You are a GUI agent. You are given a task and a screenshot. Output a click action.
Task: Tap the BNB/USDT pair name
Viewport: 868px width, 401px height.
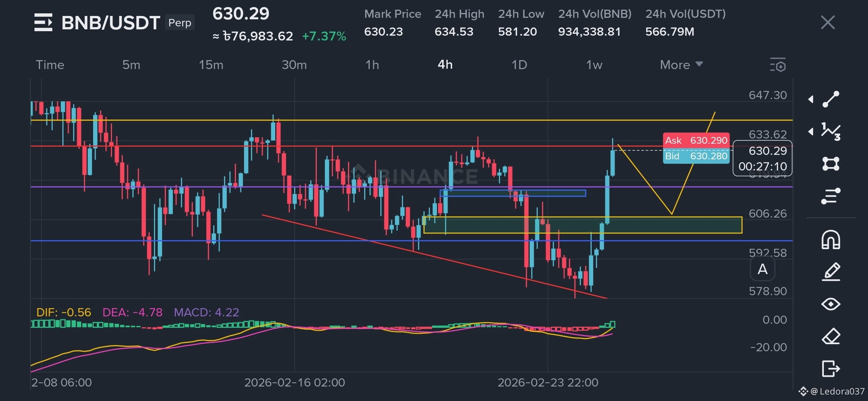click(111, 23)
